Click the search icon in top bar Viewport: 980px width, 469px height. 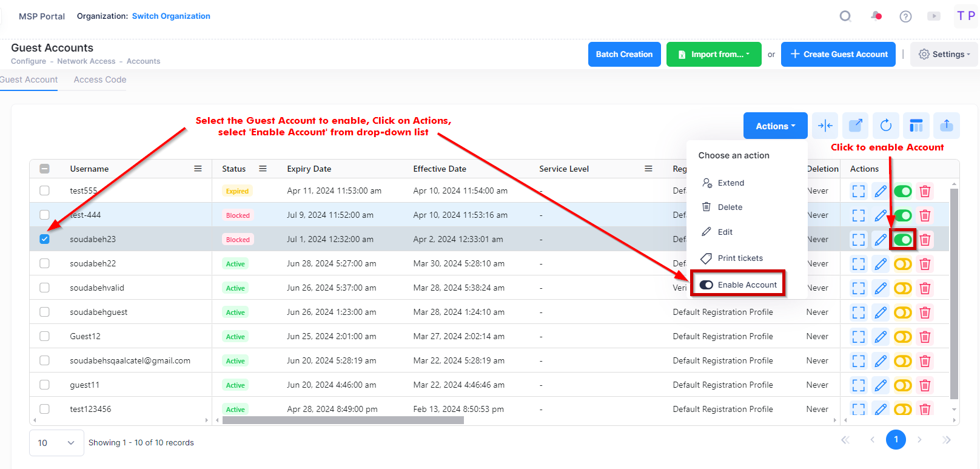coord(845,16)
